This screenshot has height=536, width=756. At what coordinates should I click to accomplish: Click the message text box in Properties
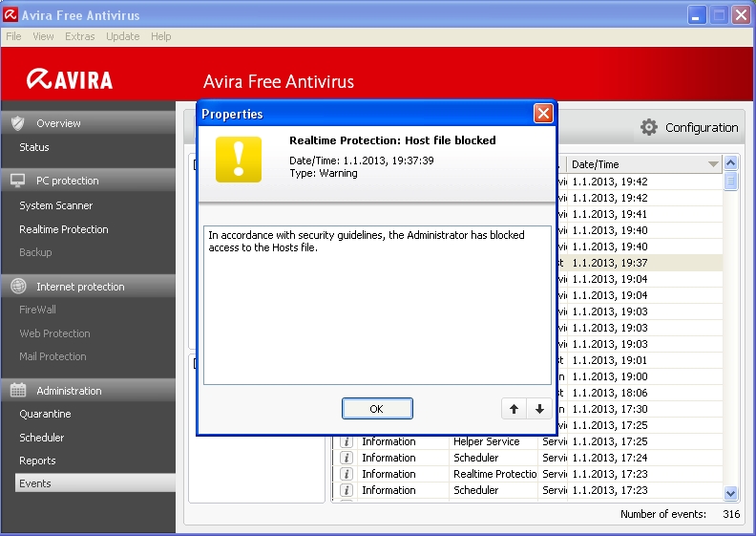377,305
